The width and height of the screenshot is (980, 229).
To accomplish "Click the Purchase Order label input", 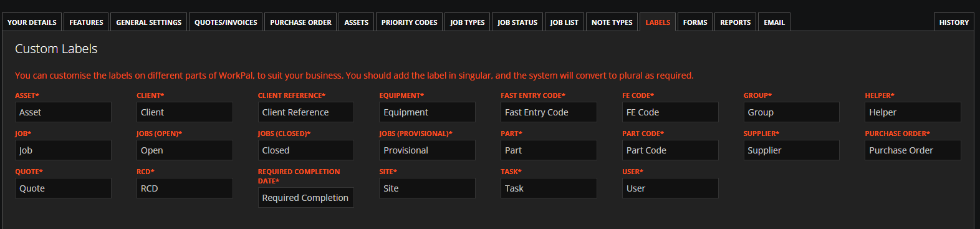I will pyautogui.click(x=913, y=150).
